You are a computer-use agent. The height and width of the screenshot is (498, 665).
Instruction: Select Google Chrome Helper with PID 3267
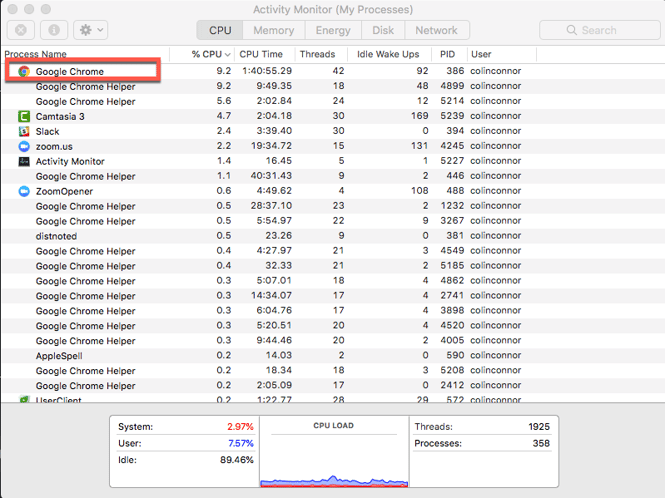(x=332, y=221)
